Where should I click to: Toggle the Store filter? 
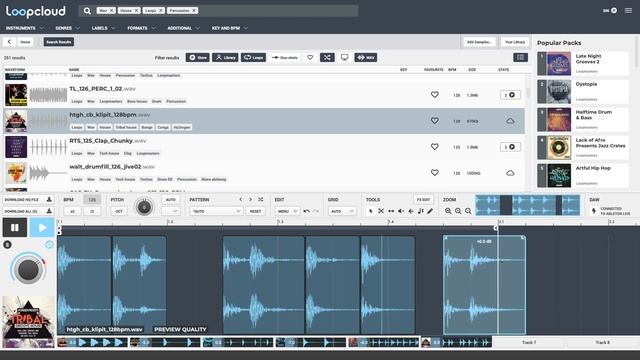(x=198, y=58)
